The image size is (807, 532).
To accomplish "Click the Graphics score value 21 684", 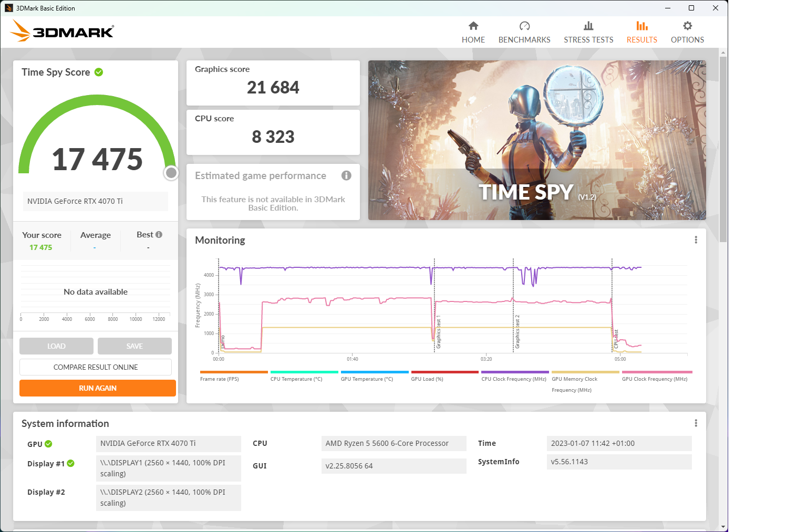I will pyautogui.click(x=273, y=87).
